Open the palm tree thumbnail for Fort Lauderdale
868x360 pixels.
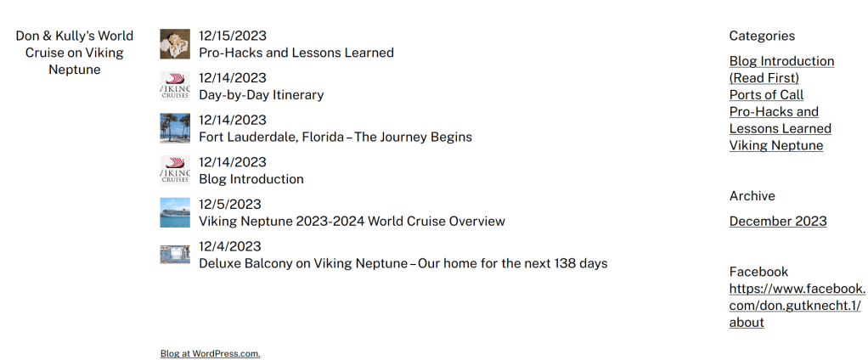tap(174, 128)
